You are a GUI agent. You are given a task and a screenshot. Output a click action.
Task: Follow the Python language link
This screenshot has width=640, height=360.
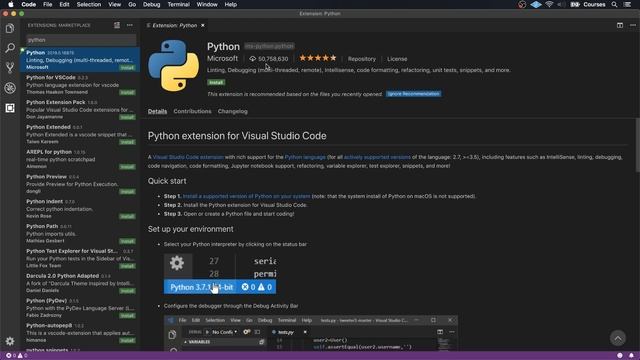coord(305,157)
